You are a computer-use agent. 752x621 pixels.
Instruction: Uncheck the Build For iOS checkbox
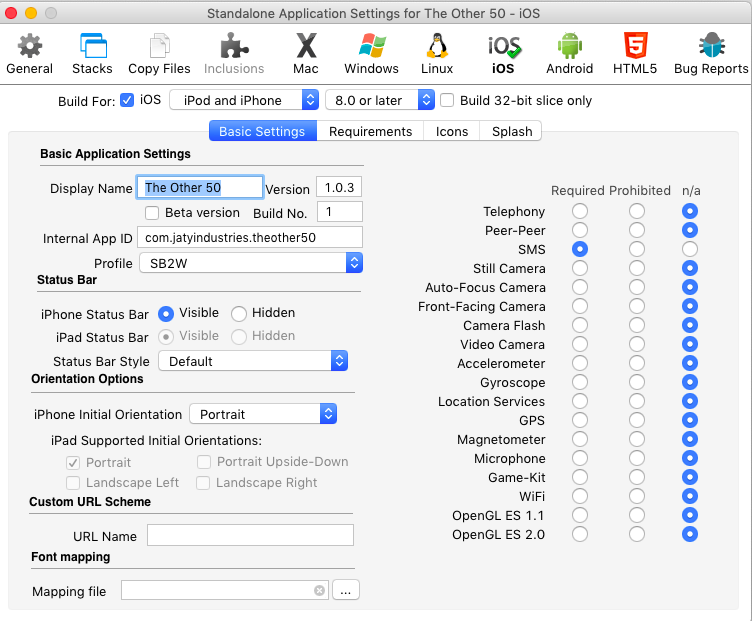(x=127, y=100)
